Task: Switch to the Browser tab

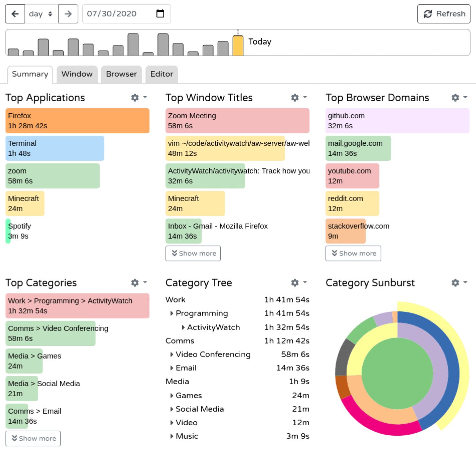Action: point(121,74)
